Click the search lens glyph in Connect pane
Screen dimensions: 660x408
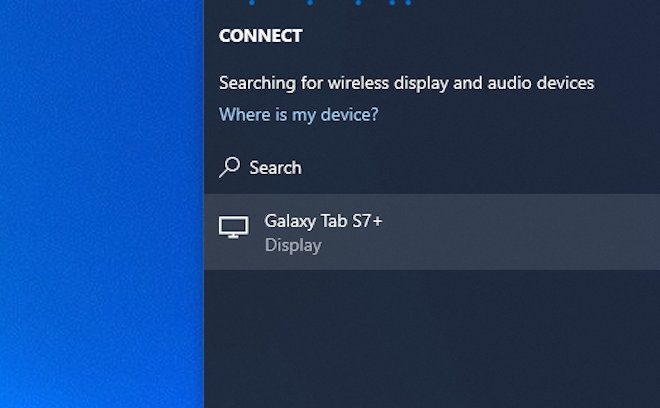click(x=229, y=168)
